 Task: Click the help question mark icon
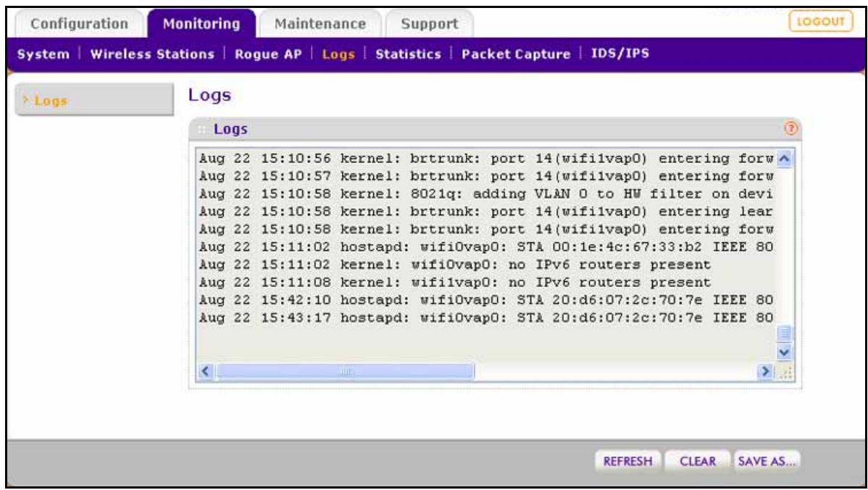[791, 128]
